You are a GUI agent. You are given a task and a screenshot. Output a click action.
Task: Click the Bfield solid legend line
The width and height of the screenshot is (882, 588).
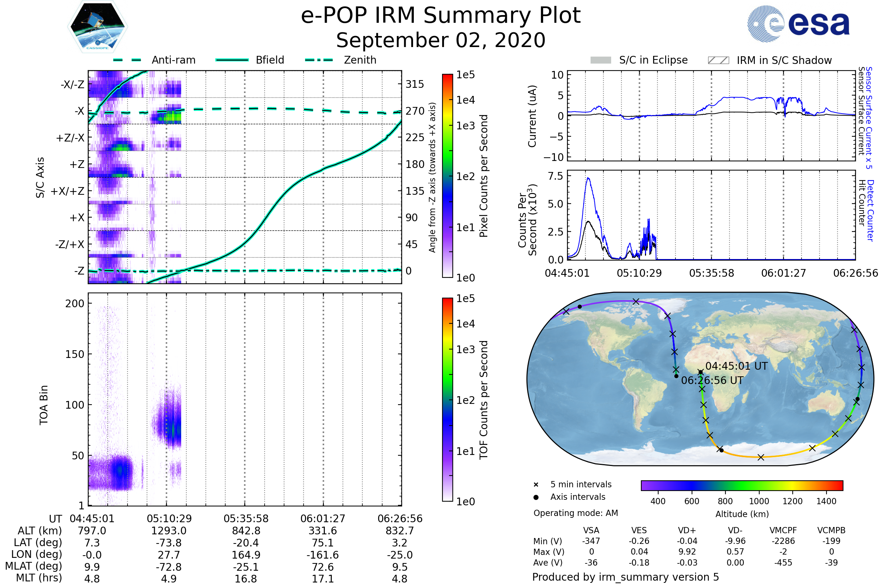coord(232,60)
